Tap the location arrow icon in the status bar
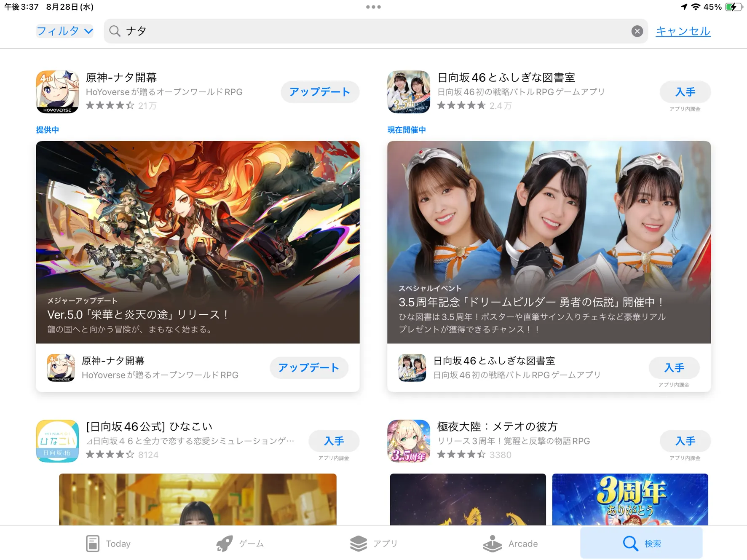 point(684,7)
